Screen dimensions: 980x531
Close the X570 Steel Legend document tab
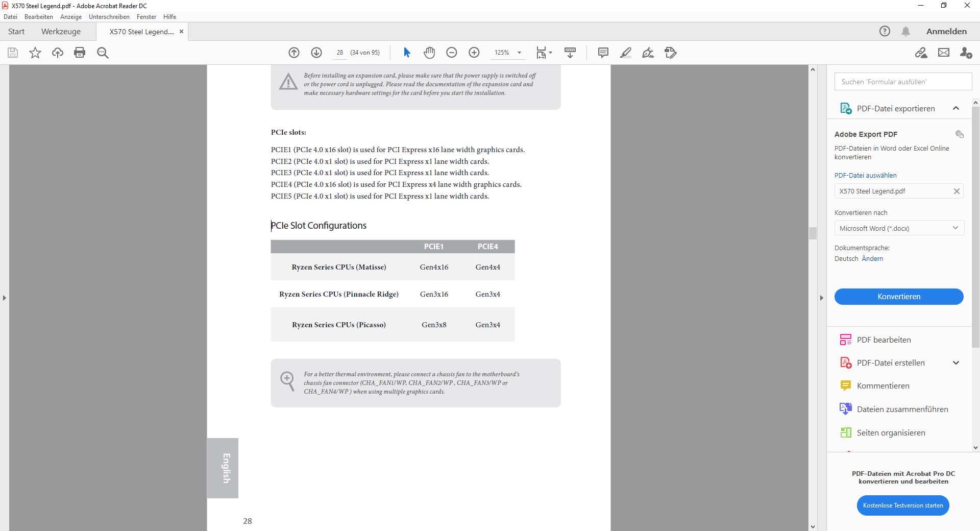181,32
